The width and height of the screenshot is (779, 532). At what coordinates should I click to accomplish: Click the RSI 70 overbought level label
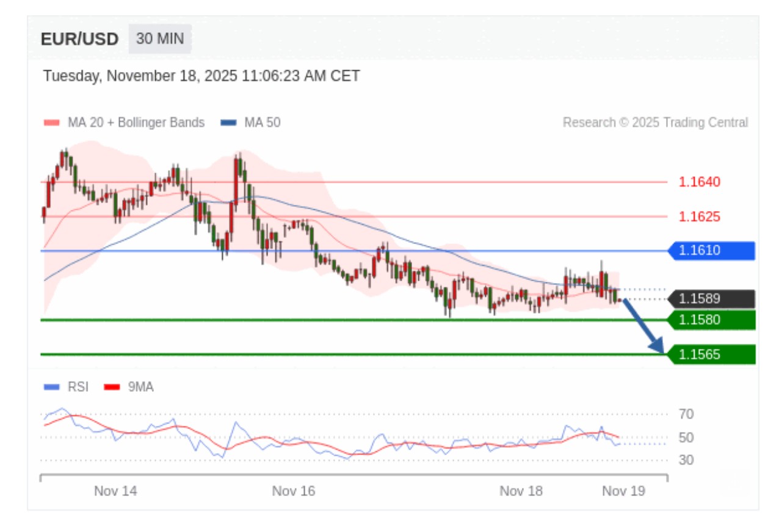tap(686, 415)
